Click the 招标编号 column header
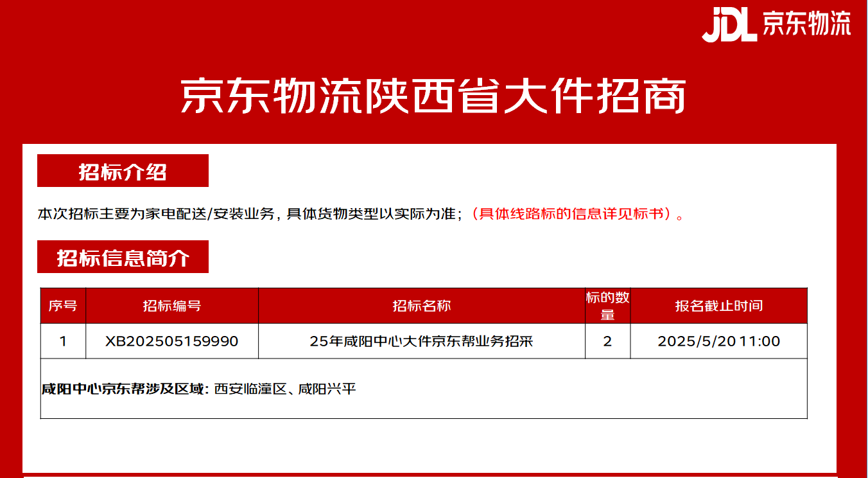This screenshot has height=478, width=868. point(172,306)
